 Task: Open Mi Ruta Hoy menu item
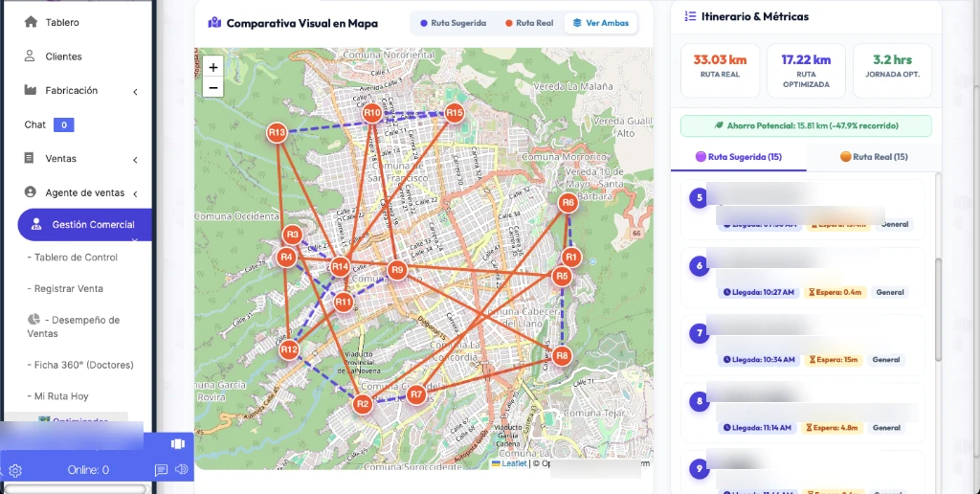click(x=57, y=395)
